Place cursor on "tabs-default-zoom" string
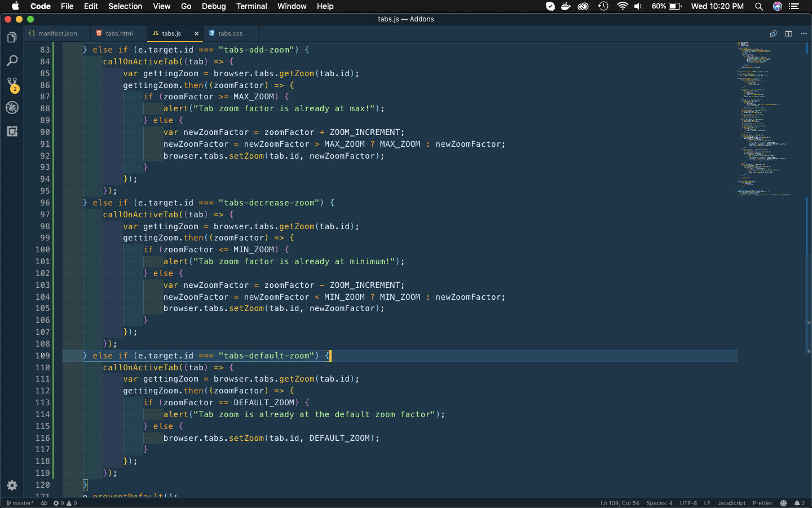Screen dimensions: 812x508 click(x=269, y=356)
